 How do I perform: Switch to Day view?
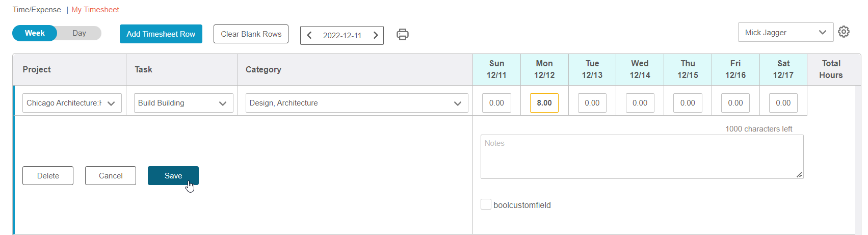point(79,33)
